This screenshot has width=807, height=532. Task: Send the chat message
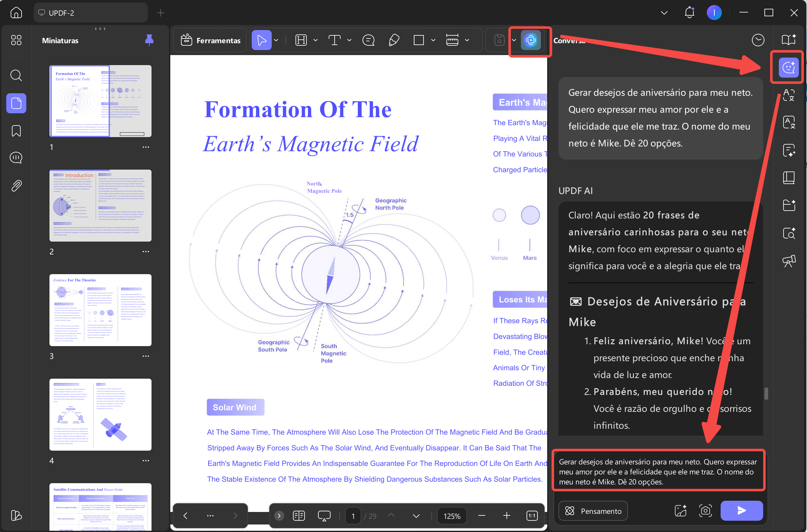click(741, 510)
